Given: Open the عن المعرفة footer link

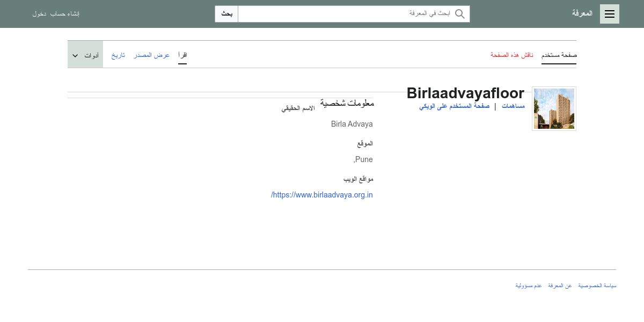Looking at the screenshot, I should point(560,286).
